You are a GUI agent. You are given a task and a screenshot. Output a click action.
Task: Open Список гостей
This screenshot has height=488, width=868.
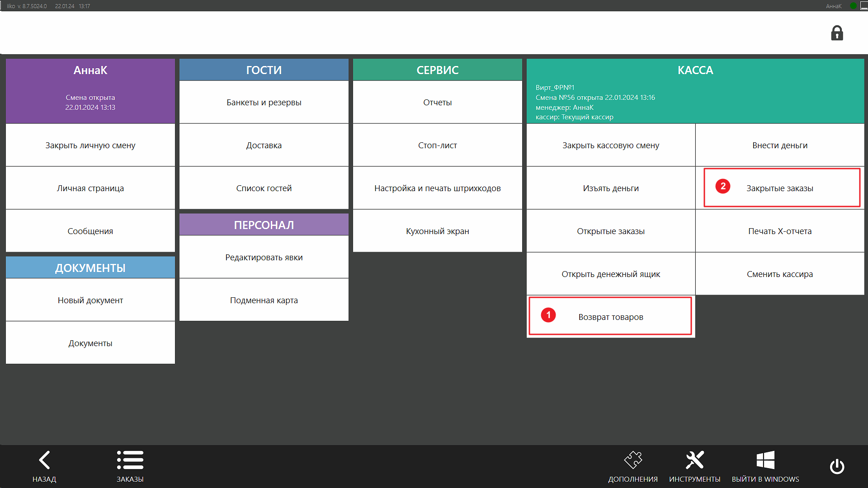[x=264, y=188]
